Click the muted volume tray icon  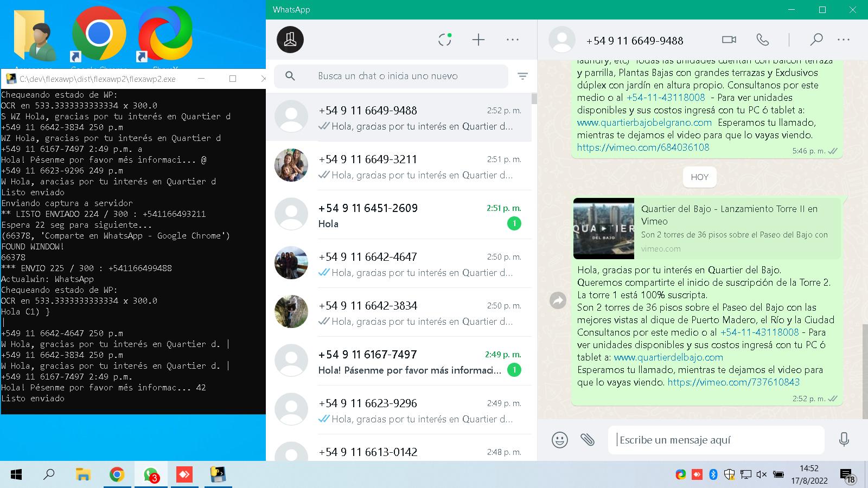(761, 475)
